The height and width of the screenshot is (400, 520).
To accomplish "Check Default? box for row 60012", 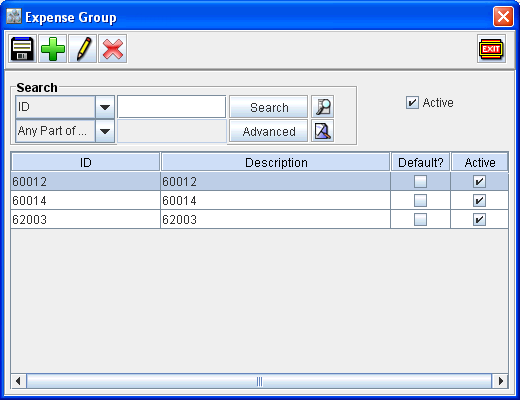I will click(420, 182).
